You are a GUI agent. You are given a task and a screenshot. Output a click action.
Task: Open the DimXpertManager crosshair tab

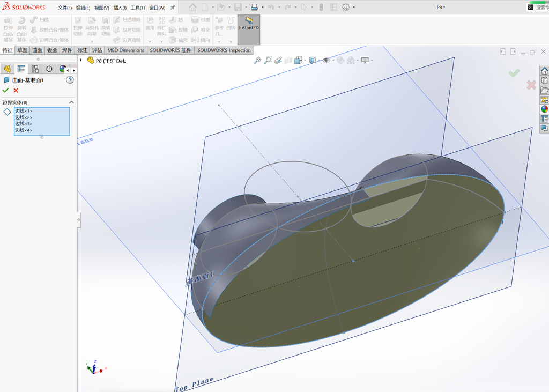pos(49,69)
